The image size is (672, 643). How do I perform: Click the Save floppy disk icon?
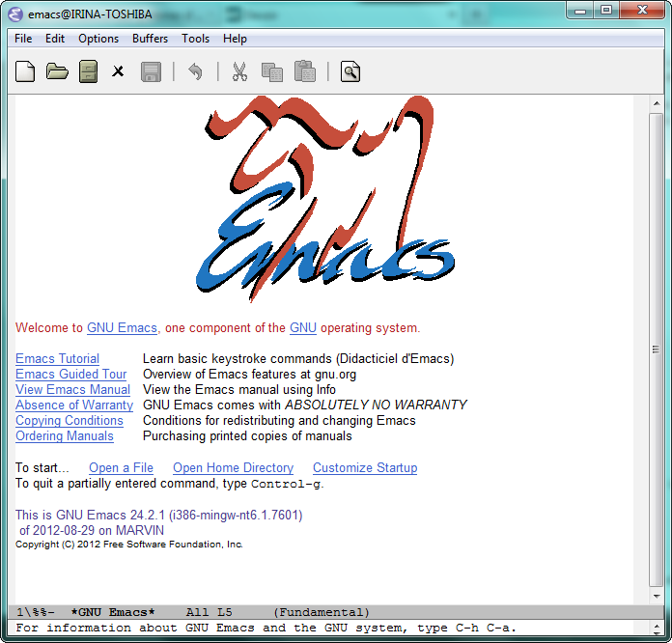151,71
